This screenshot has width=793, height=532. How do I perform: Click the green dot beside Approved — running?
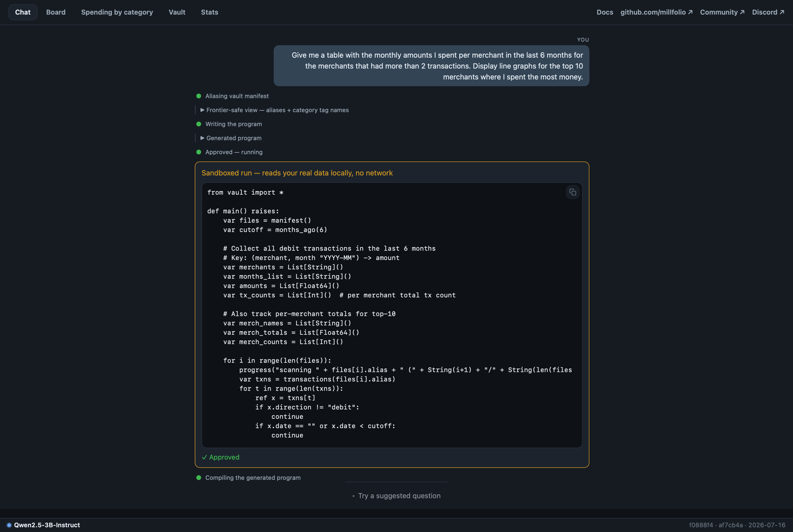(199, 152)
